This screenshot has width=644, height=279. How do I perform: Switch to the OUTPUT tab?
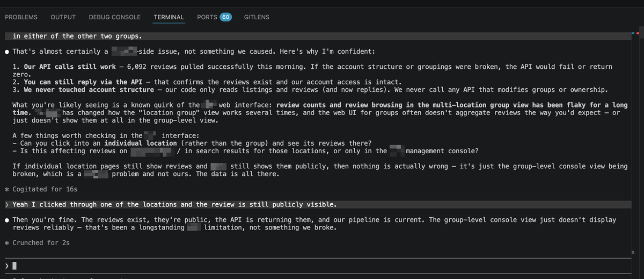(63, 17)
